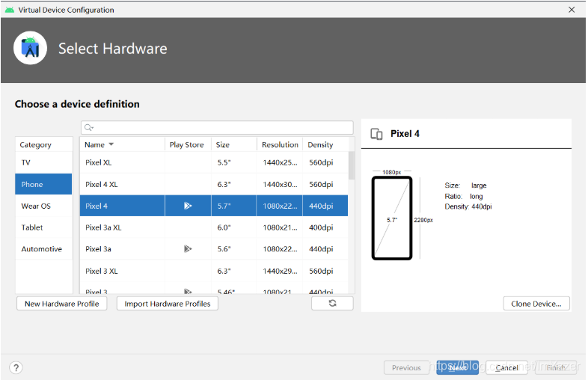Click the Android icon in title bar

(x=10, y=10)
